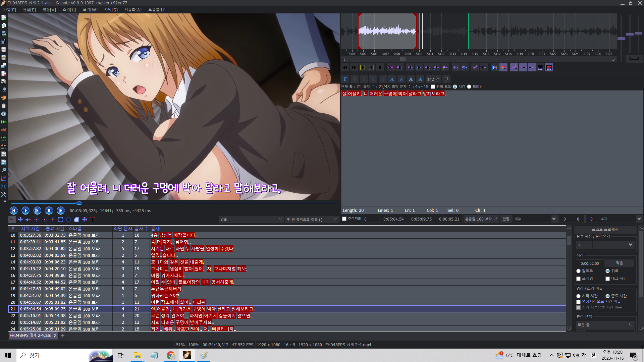Click the 편집 button next to the style
644x362 pixels.
505,219
